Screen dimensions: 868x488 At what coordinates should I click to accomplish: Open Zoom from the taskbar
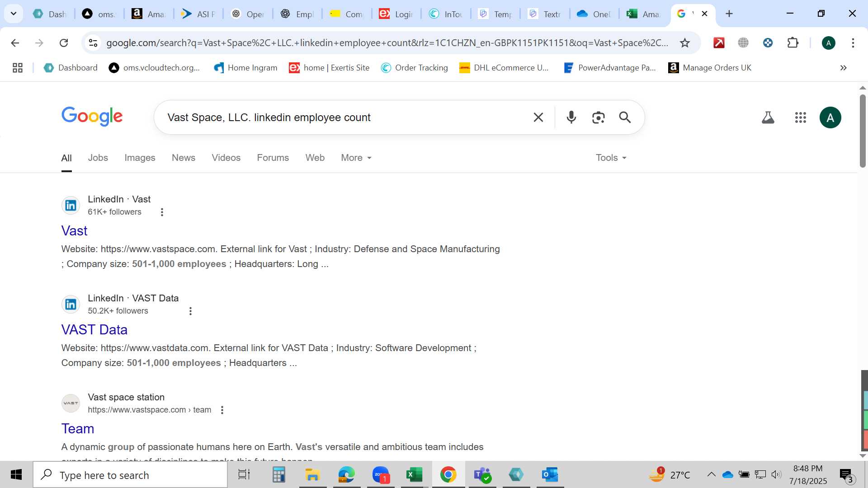pos(381,475)
